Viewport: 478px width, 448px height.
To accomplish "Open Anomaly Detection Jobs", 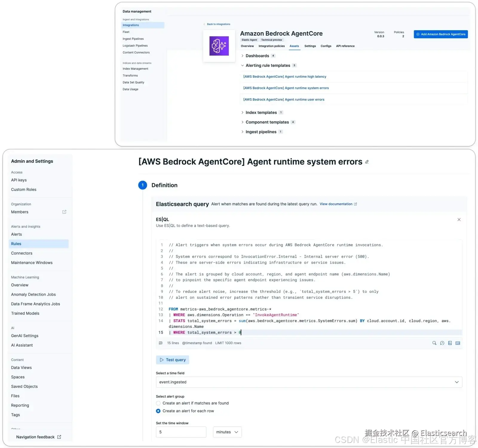I will (33, 295).
